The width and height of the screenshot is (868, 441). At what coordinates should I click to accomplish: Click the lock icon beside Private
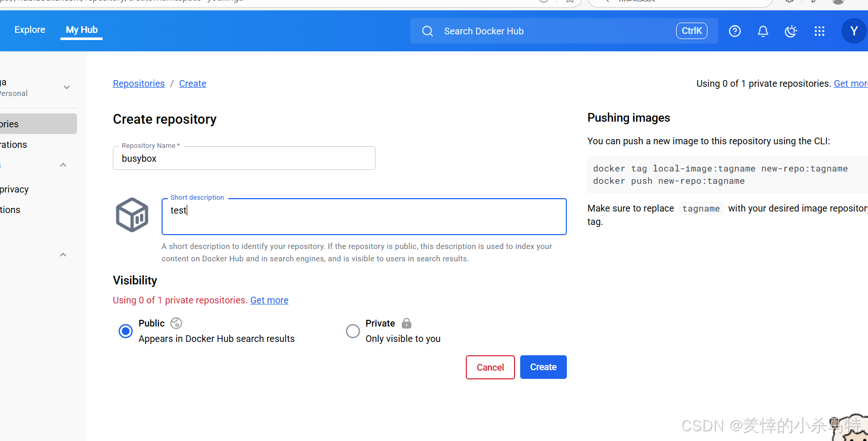click(406, 323)
